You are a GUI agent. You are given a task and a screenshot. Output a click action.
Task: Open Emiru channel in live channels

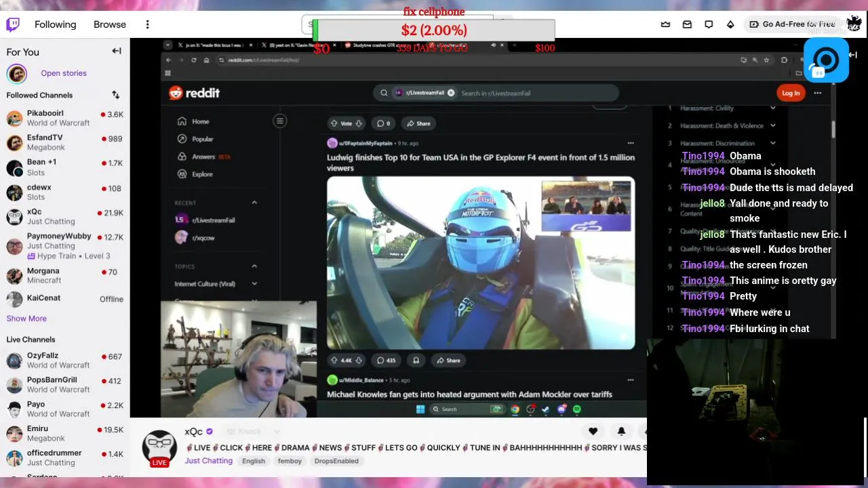64,433
